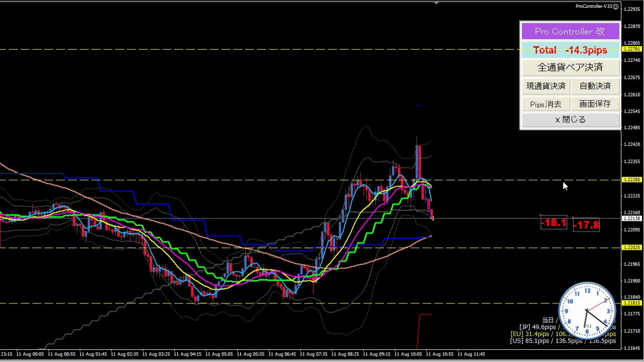
Task: Click the yellow 1.22285 price tag
Action: tap(632, 180)
